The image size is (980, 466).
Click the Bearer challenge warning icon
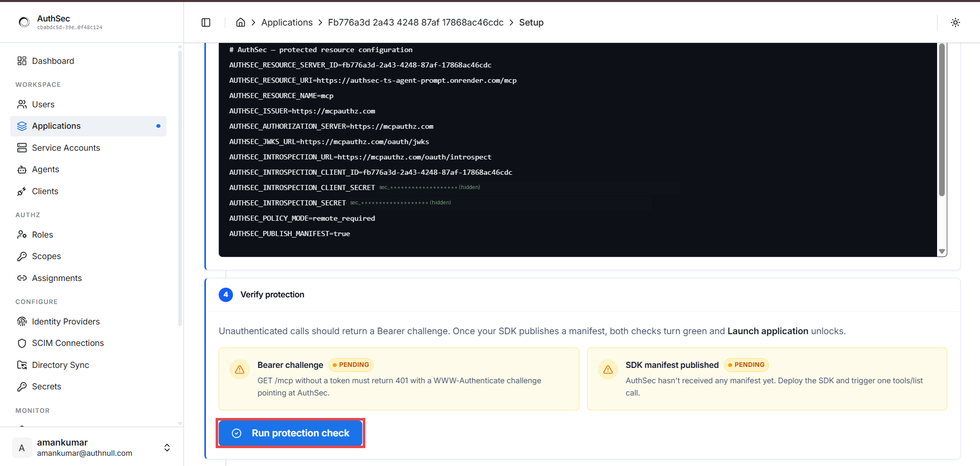(x=240, y=369)
